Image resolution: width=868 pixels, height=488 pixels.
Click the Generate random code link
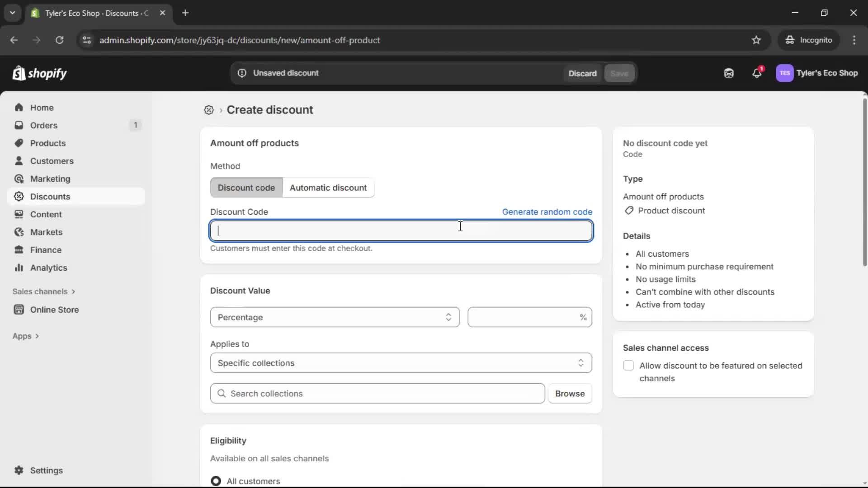point(547,211)
